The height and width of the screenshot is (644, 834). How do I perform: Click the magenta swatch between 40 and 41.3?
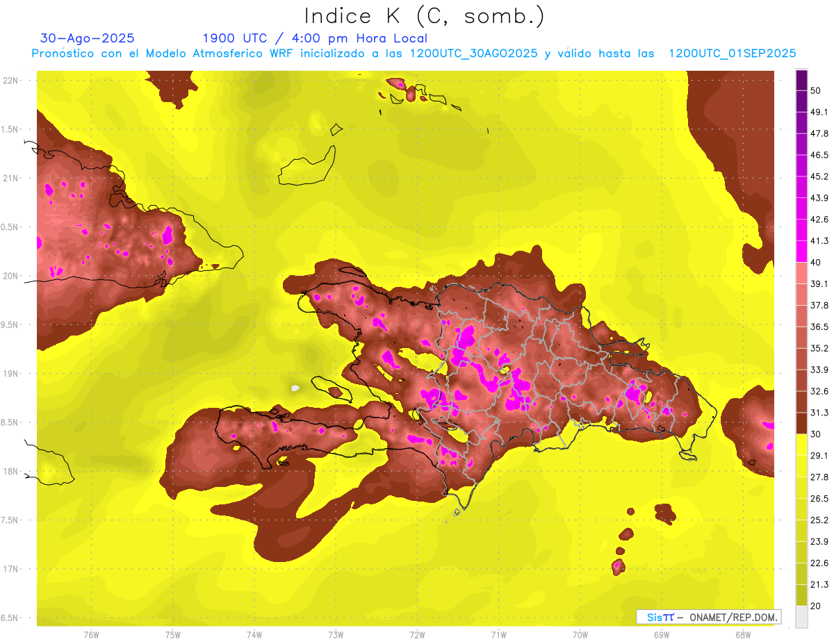coord(801,251)
